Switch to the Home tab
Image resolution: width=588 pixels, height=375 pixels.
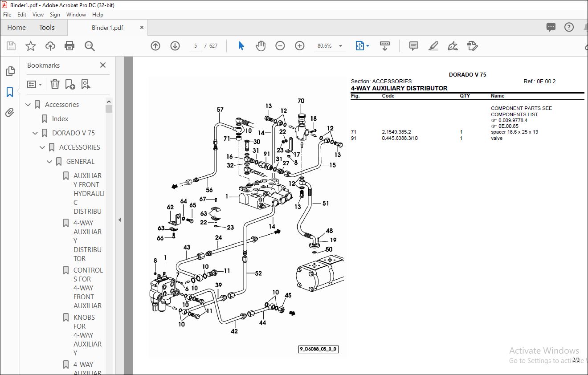[x=16, y=28]
